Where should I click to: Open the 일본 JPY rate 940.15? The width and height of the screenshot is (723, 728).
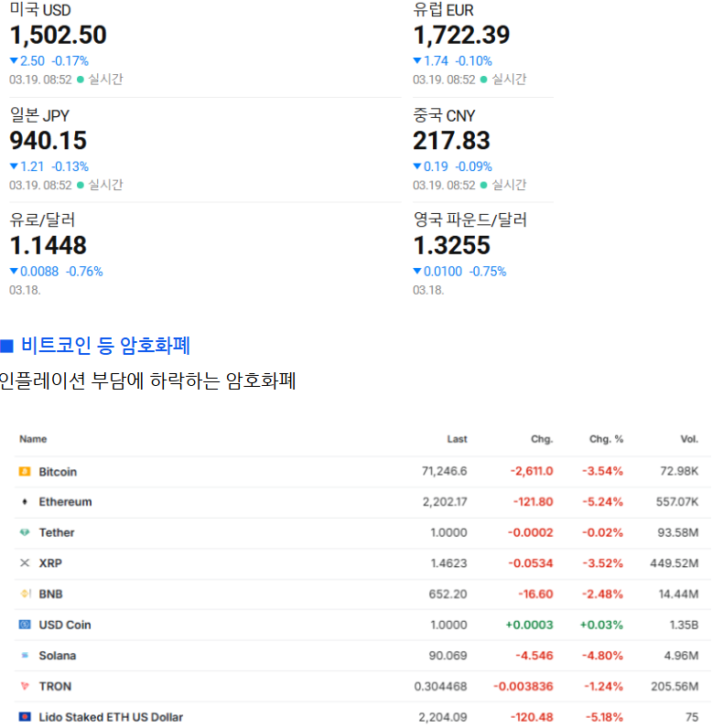(49, 141)
